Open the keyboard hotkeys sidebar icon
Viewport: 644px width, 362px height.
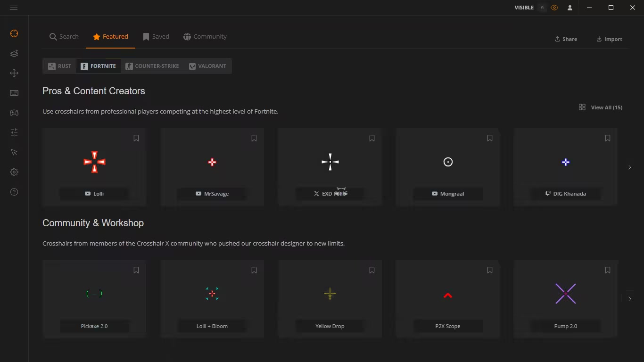click(14, 93)
